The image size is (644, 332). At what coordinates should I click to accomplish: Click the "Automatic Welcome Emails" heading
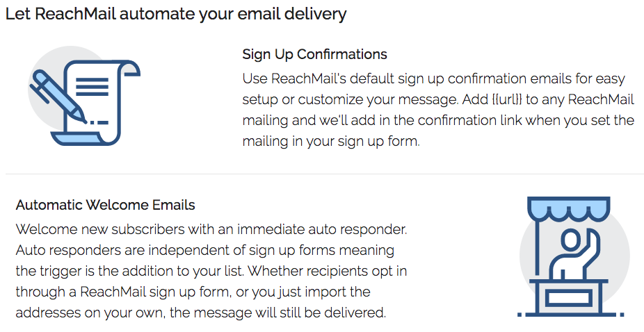tap(105, 205)
